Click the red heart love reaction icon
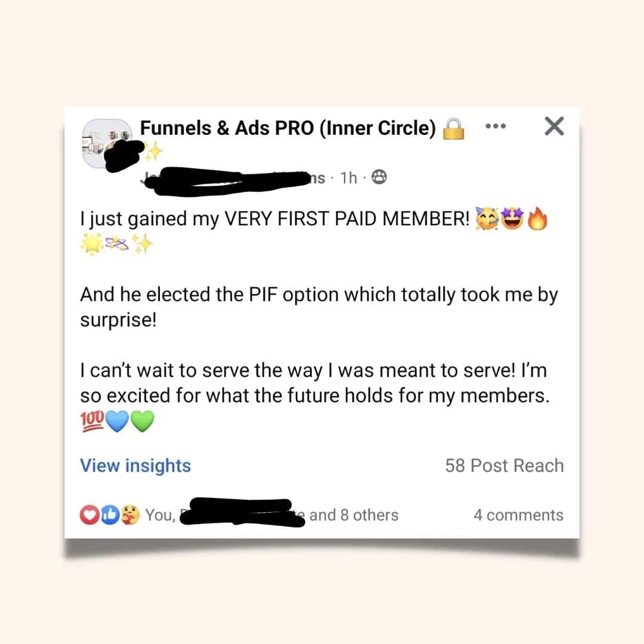 tap(88, 515)
